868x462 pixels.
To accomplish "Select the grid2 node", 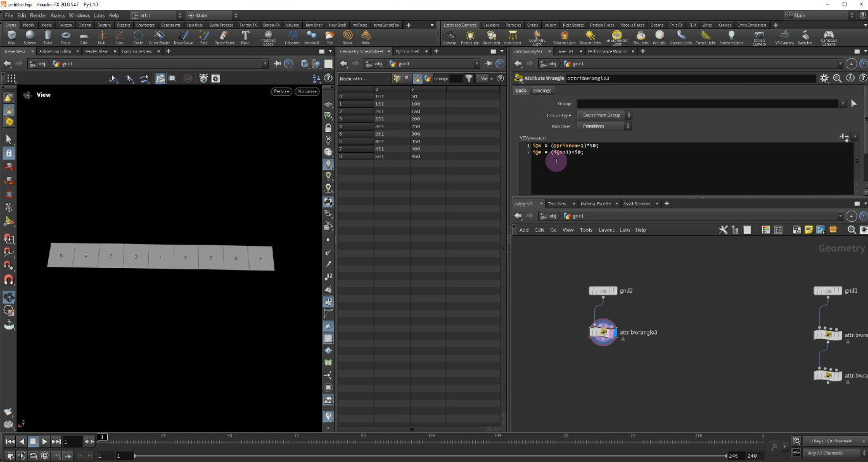I will tap(603, 291).
